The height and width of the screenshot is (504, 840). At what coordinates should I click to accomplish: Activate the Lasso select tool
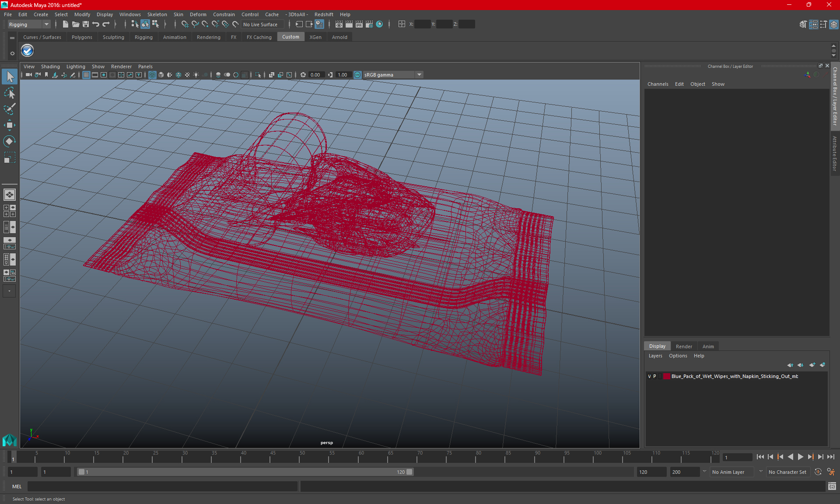pyautogui.click(x=10, y=93)
